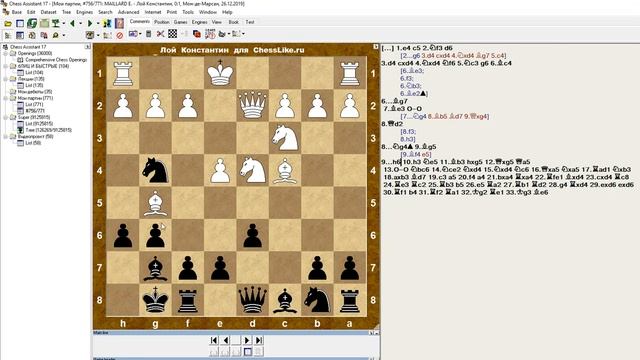Click the blue window list icon
640x360 pixels.
(20, 24)
